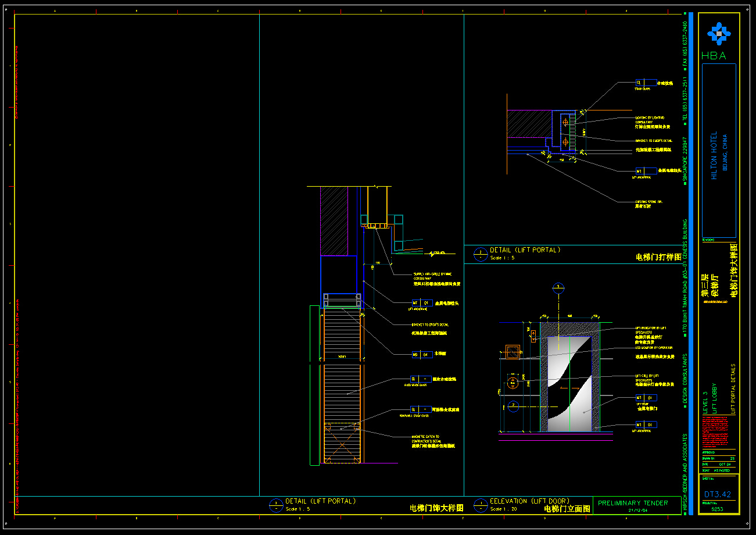The height and width of the screenshot is (535, 756).
Task: Select hatched wall block in center detail
Action: tap(334, 221)
